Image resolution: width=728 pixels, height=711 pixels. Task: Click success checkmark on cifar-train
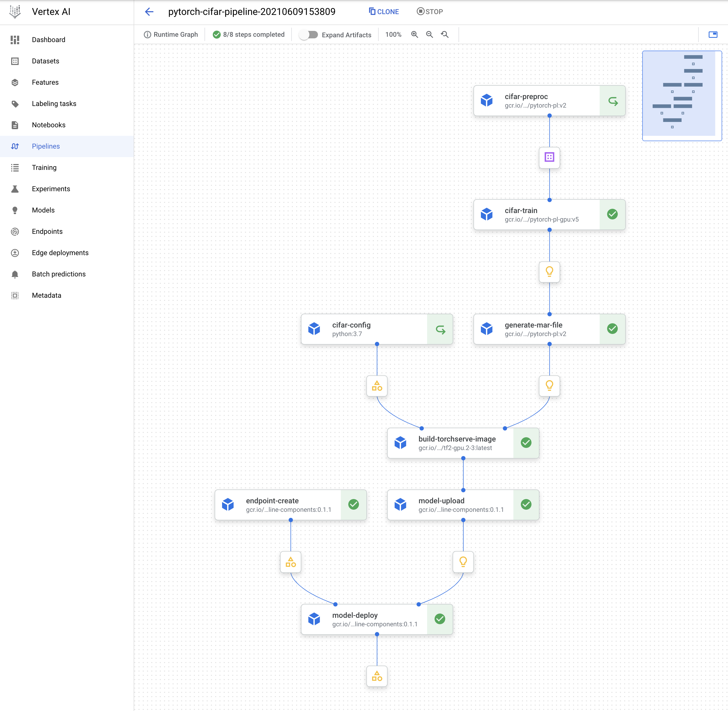(612, 214)
